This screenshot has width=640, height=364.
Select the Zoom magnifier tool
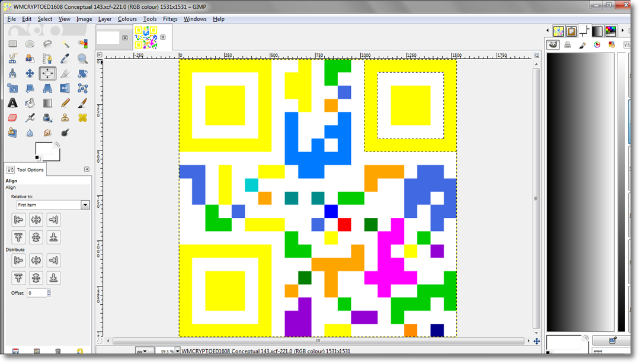pyautogui.click(x=82, y=59)
